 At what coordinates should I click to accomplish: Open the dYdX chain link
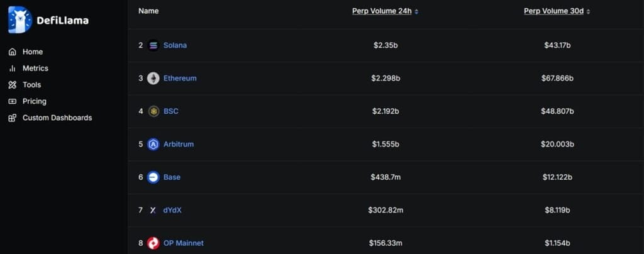pyautogui.click(x=172, y=210)
